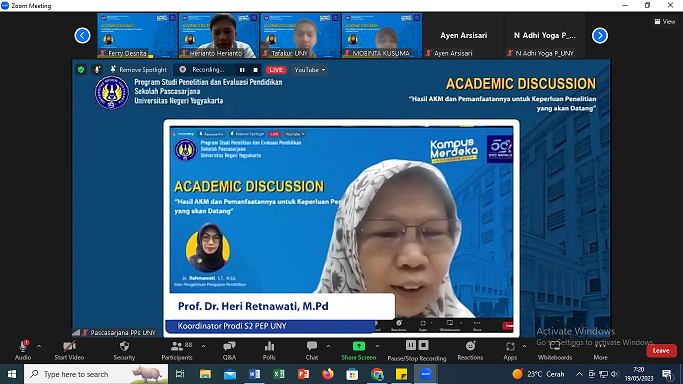The width and height of the screenshot is (683, 384).
Task: Open Whiteboards from the toolbar
Action: point(555,350)
